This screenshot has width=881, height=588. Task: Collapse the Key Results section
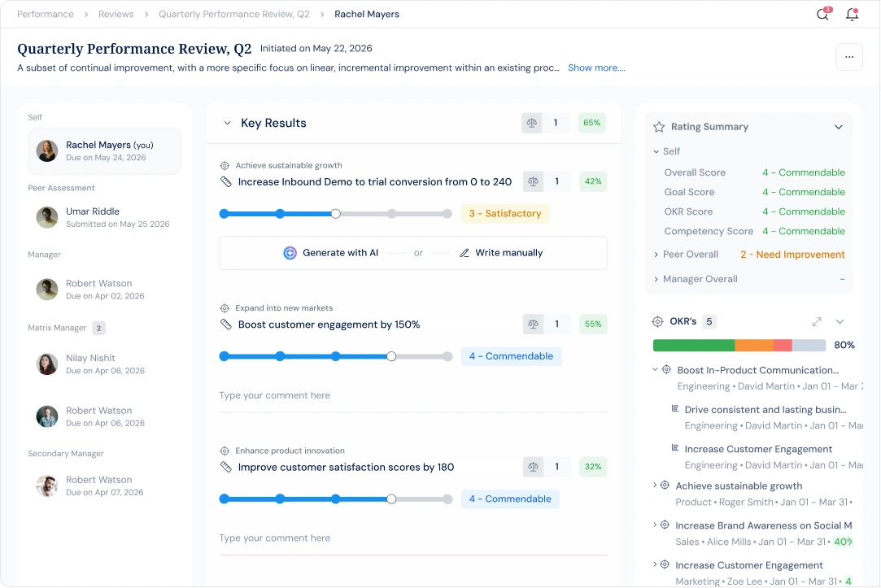(227, 123)
